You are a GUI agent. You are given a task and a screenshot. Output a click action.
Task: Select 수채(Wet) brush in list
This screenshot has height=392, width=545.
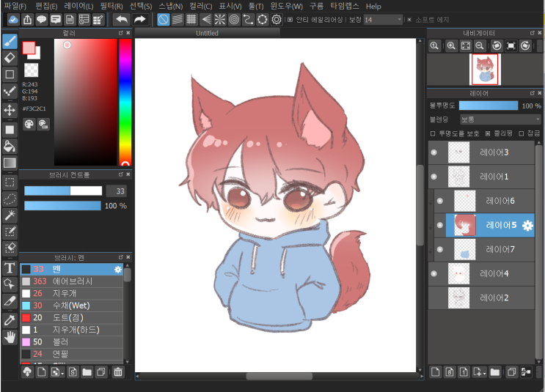72,306
